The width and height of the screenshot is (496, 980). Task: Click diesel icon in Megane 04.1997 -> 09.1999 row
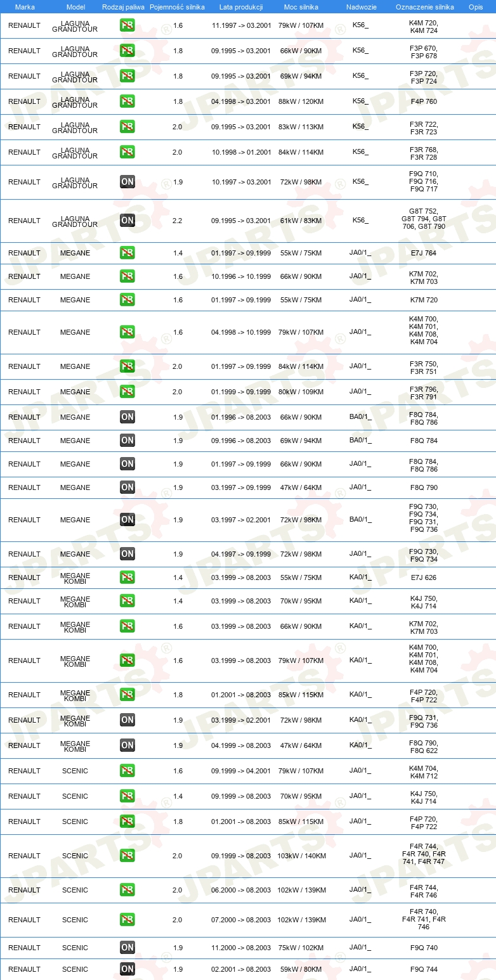click(127, 554)
